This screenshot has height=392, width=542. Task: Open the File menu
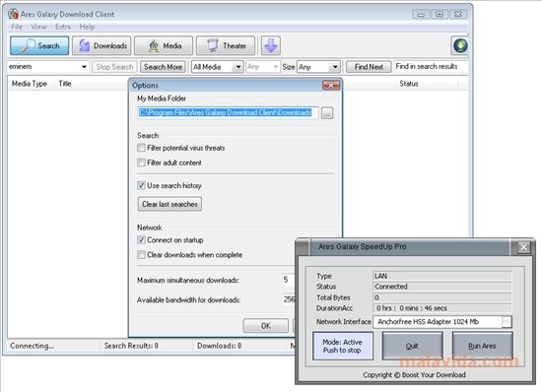click(x=17, y=27)
